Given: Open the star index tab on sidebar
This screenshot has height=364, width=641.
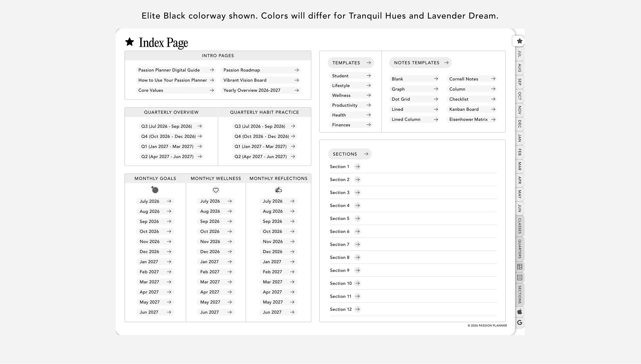Looking at the screenshot, I should [519, 41].
